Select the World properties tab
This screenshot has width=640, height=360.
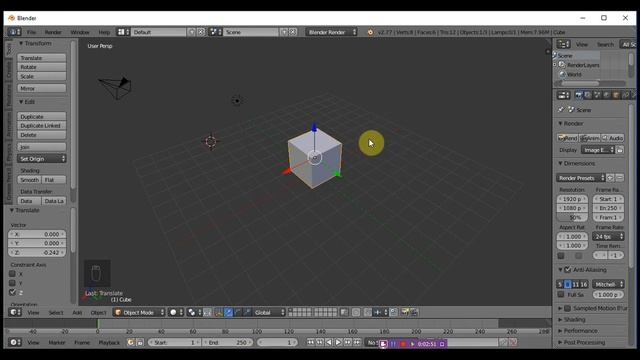607,95
